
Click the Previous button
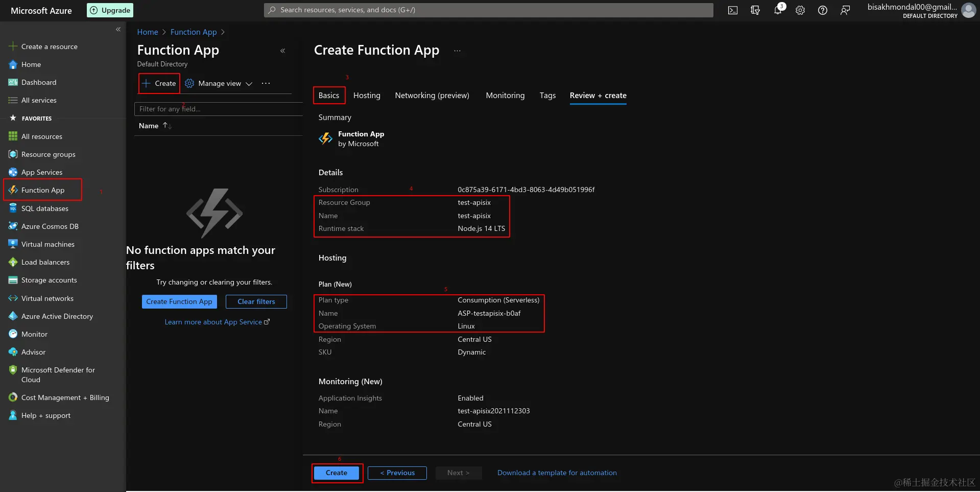coord(397,473)
